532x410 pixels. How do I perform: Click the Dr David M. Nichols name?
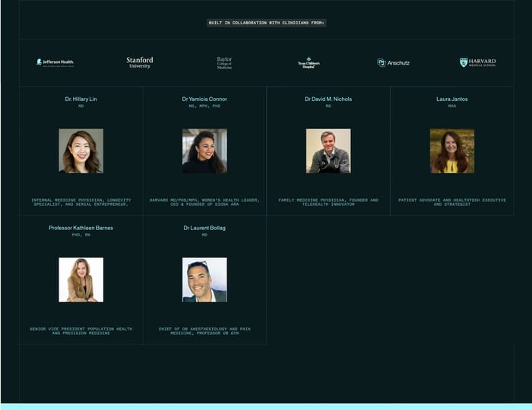click(x=328, y=99)
